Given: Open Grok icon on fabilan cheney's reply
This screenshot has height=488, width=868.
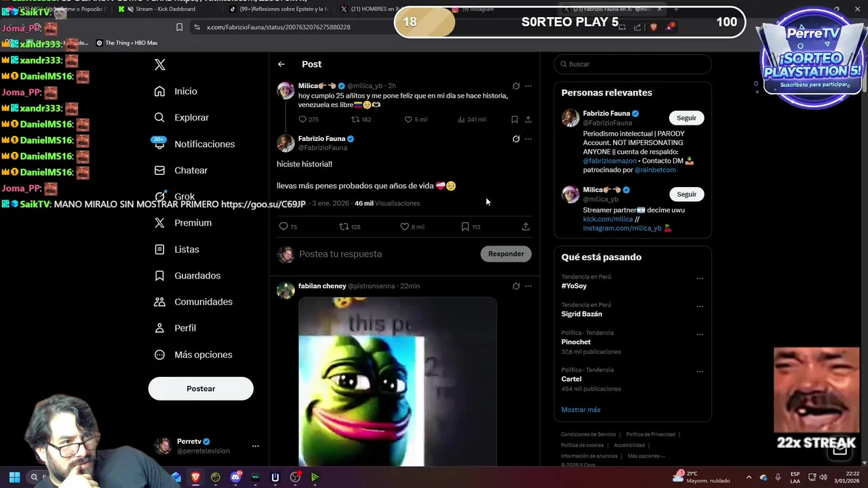Looking at the screenshot, I should [x=516, y=286].
